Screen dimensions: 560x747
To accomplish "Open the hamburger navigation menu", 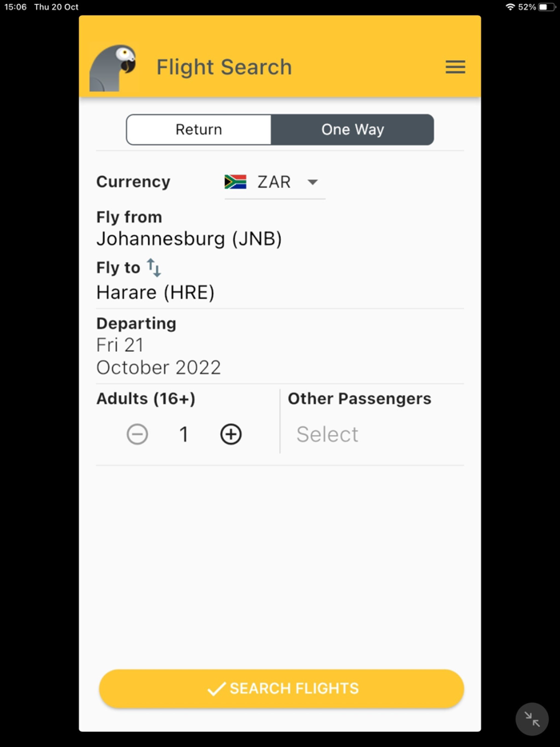I will click(x=455, y=66).
